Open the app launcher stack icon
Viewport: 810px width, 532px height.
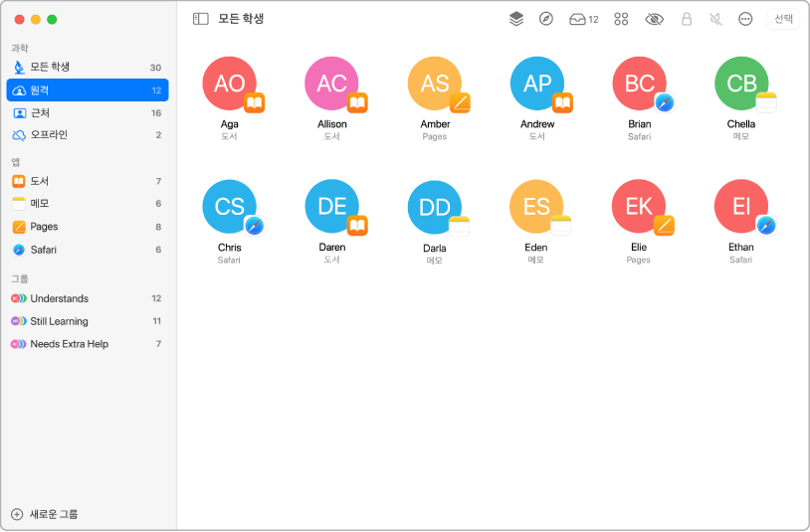(516, 19)
